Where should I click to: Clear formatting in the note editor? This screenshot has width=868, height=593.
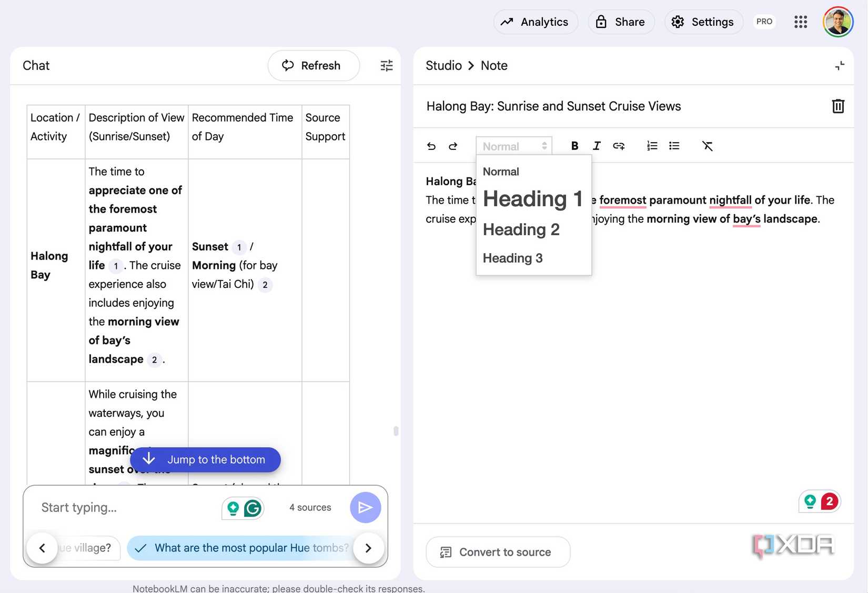coord(708,146)
